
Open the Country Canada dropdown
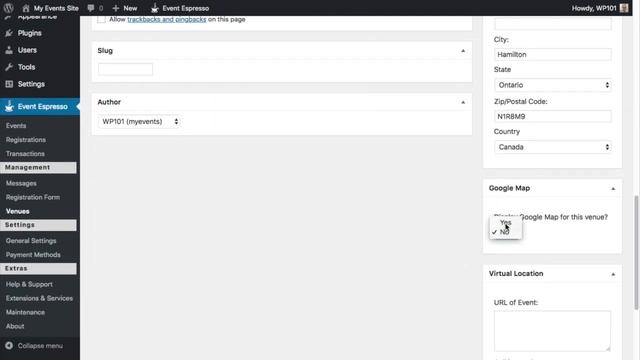[x=553, y=147]
